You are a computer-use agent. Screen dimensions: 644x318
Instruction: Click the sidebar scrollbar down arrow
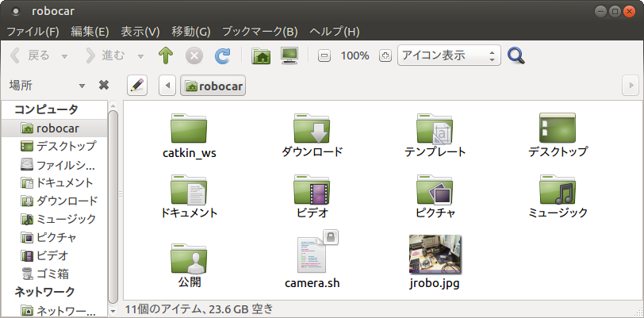tap(113, 312)
